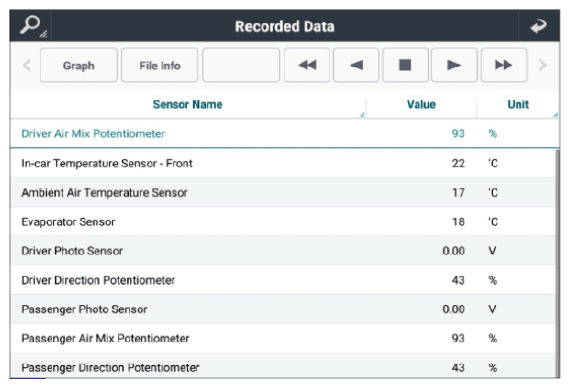The width and height of the screenshot is (570, 388).
Task: Select Driver Air Mix Potentiometer row
Action: click(285, 133)
